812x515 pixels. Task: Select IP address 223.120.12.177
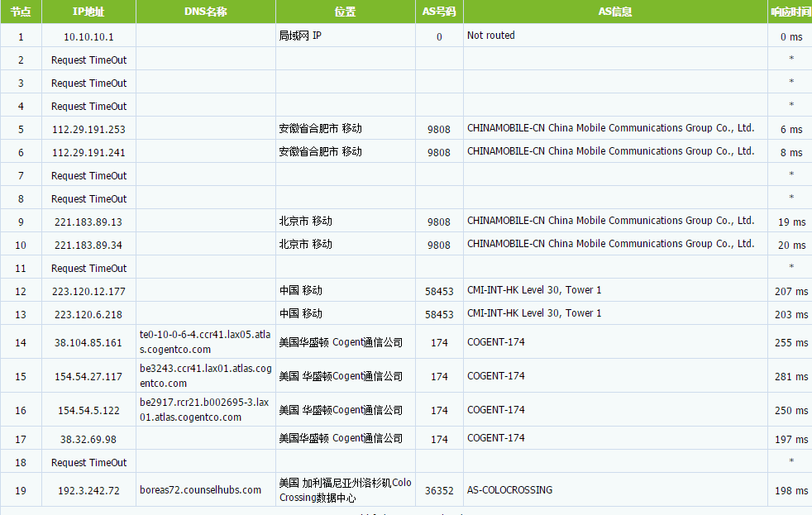click(x=88, y=292)
